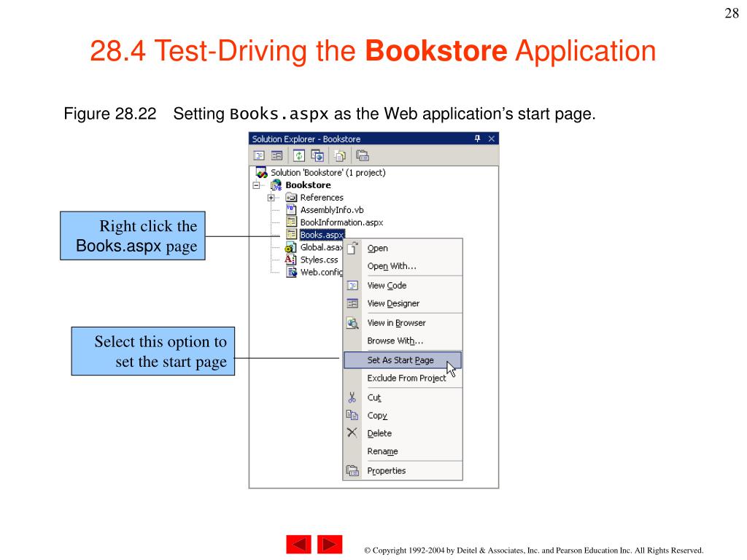Click the View in Browser magnifier icon
This screenshot has height=560, width=747.
coord(352,323)
